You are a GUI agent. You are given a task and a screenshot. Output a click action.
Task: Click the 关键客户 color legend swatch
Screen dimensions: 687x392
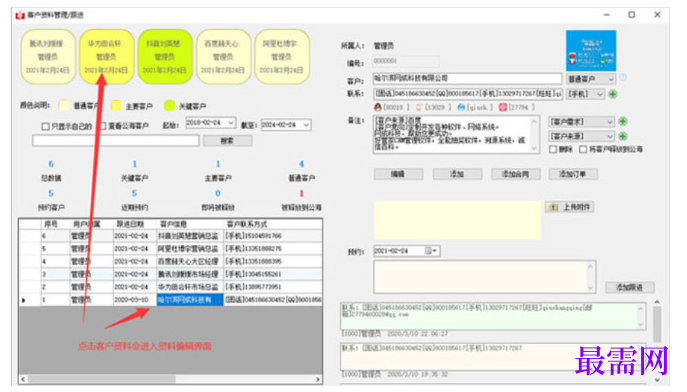[169, 105]
